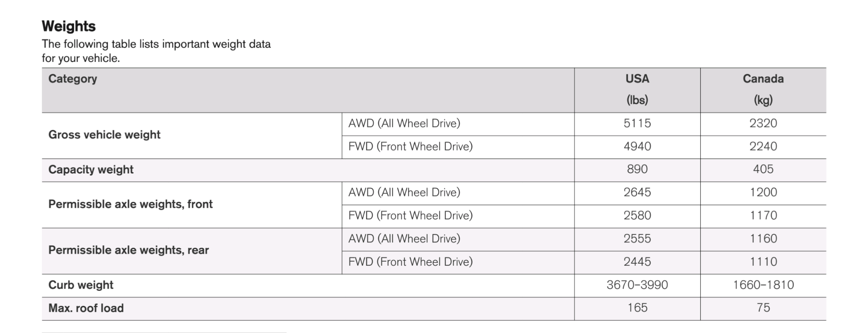Click the Max. roof load label
The image size is (868, 333).
86,308
